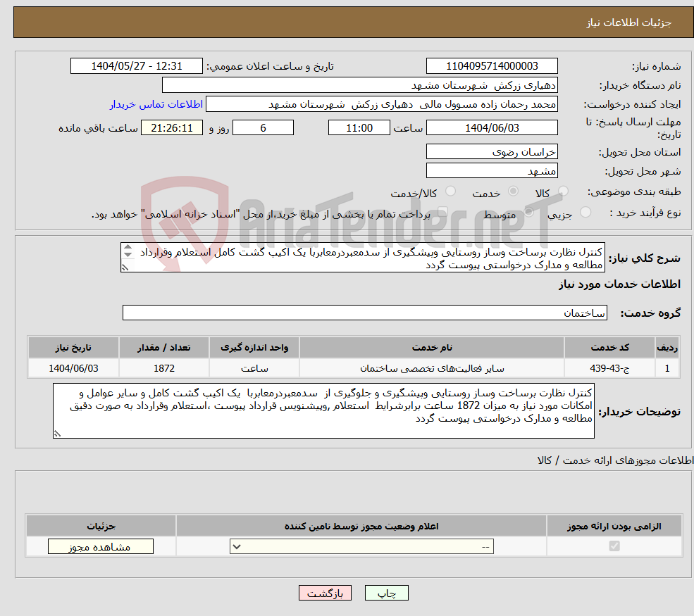The image size is (694, 616).
Task: Click the quantity cell 1872
Action: pos(163,368)
